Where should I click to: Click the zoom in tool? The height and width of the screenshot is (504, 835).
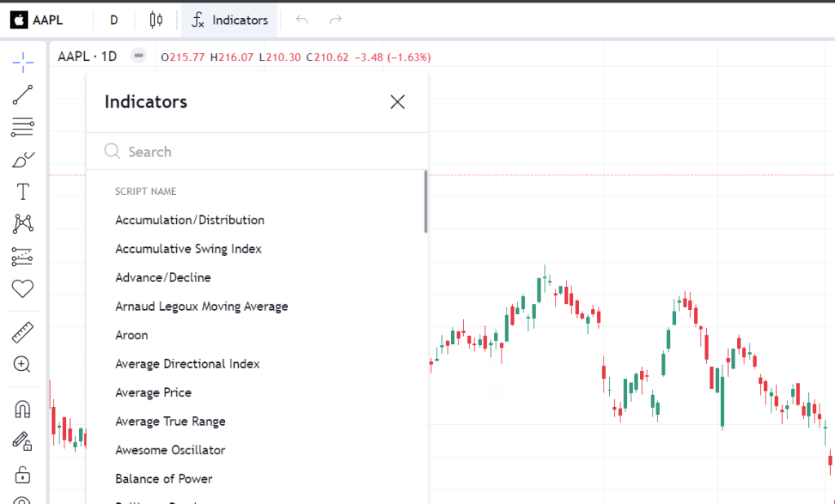coord(23,365)
